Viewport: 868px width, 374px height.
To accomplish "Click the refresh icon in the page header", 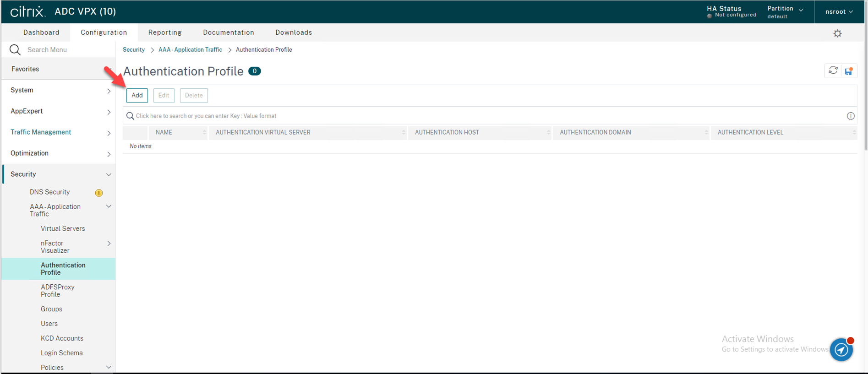I will click(x=833, y=70).
